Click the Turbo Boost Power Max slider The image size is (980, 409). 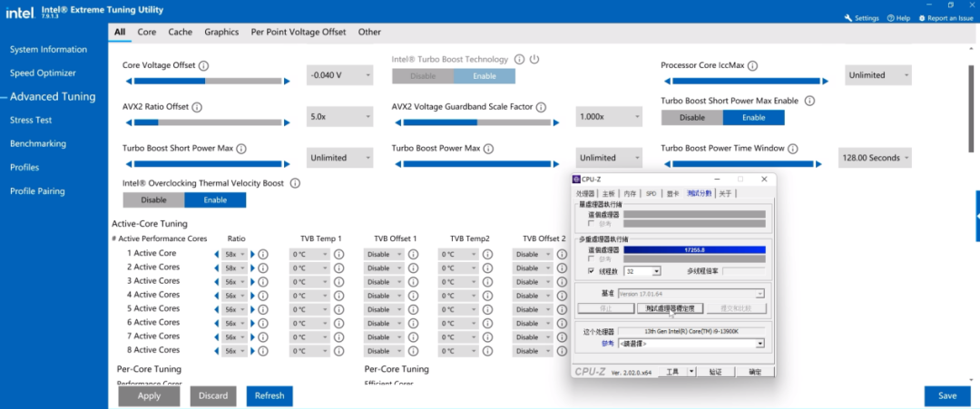coord(475,164)
